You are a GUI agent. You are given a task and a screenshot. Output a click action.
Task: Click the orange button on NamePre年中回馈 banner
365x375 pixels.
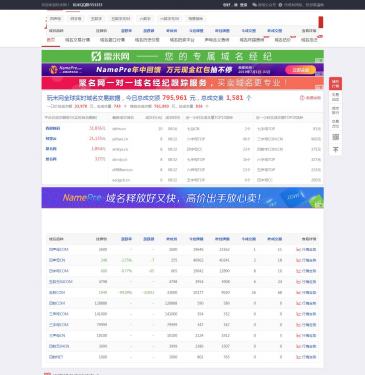tap(300, 70)
